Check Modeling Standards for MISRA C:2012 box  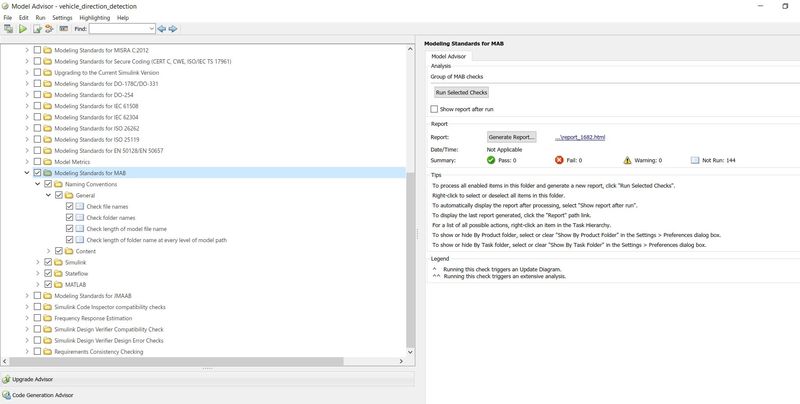tap(37, 50)
